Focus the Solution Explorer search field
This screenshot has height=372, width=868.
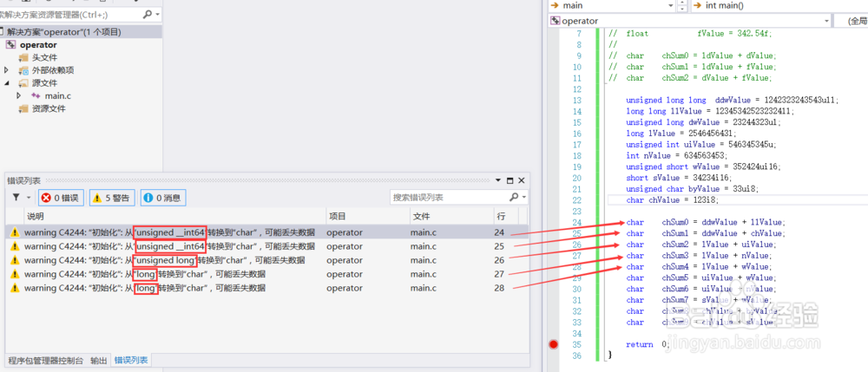69,15
